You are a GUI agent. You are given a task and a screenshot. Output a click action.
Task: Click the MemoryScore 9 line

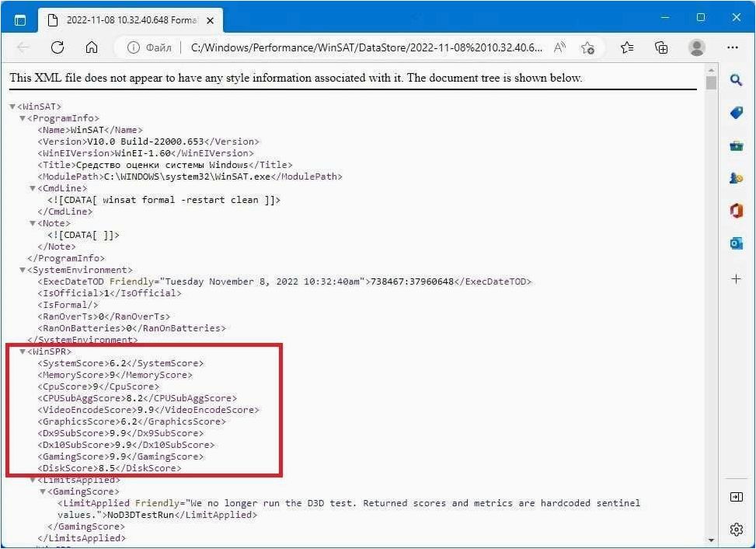[115, 375]
